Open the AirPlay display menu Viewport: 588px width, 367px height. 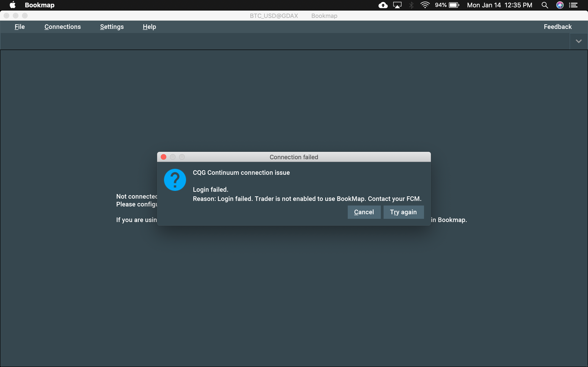tap(397, 5)
